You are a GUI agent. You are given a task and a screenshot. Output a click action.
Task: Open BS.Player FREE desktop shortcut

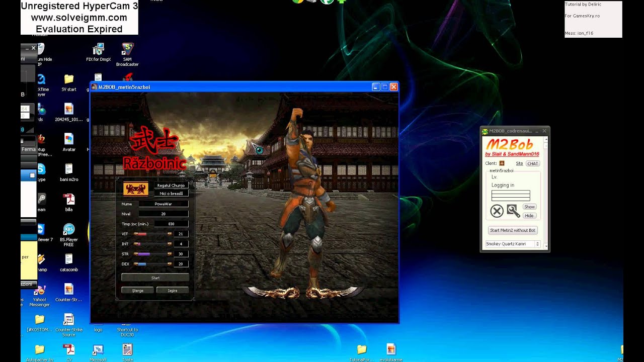(69, 230)
